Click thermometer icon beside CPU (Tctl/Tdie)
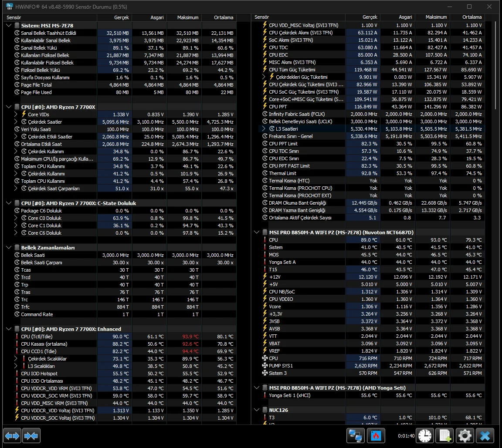The image size is (502, 448). point(17,337)
